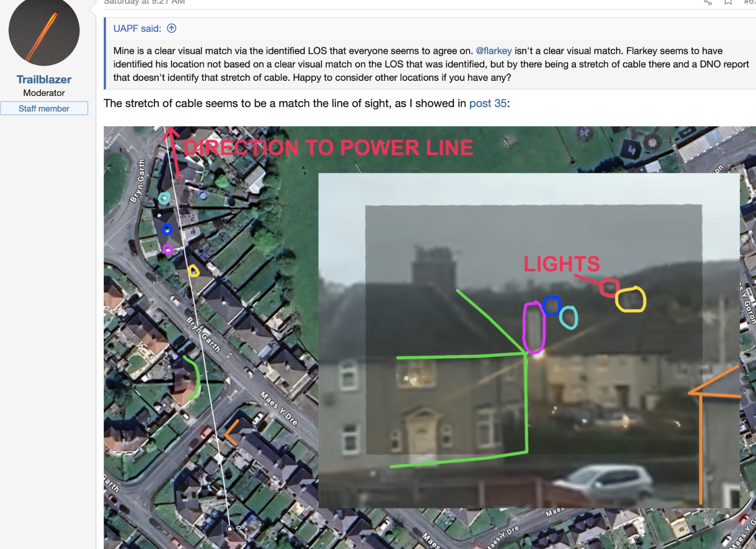Click the DIRECTION TO POWER LINE caption

click(x=328, y=148)
